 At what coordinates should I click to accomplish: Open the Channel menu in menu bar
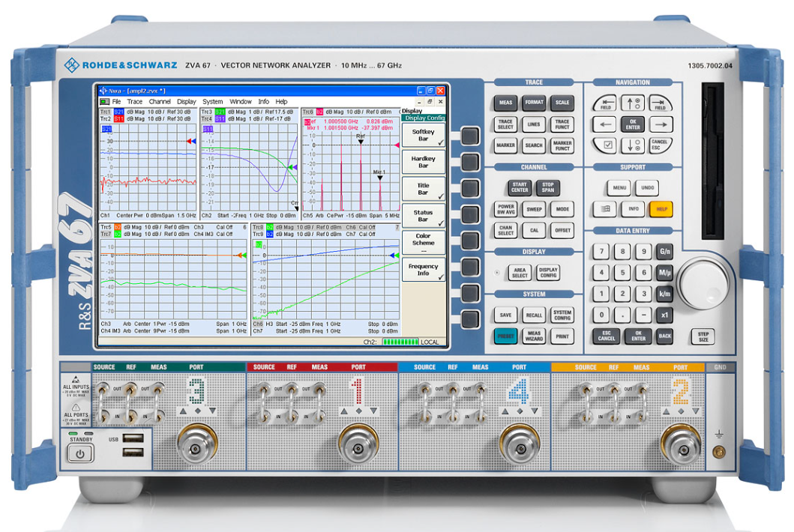pyautogui.click(x=160, y=102)
